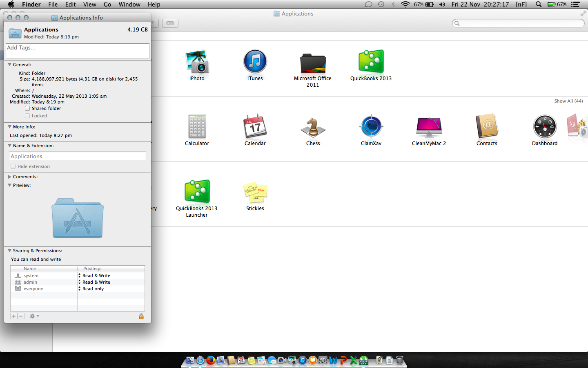This screenshot has height=368, width=588.
Task: Add a user with the plus button
Action: point(14,316)
